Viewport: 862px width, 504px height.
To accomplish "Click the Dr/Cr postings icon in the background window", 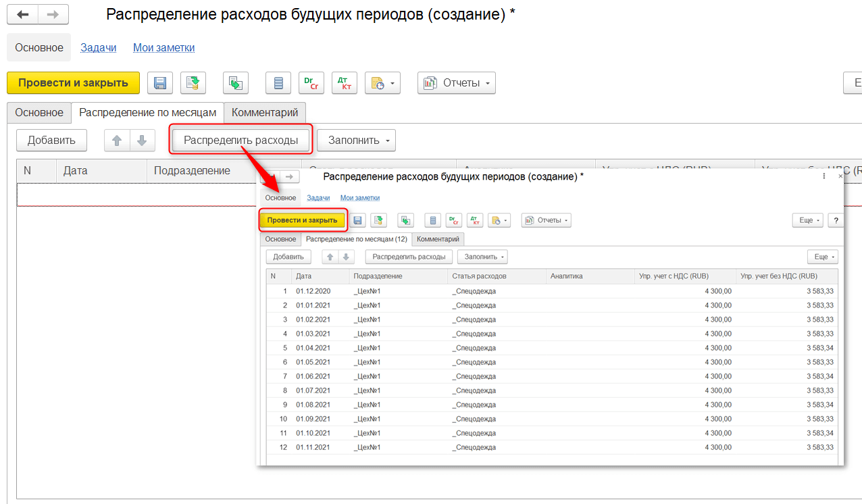I will [x=311, y=83].
